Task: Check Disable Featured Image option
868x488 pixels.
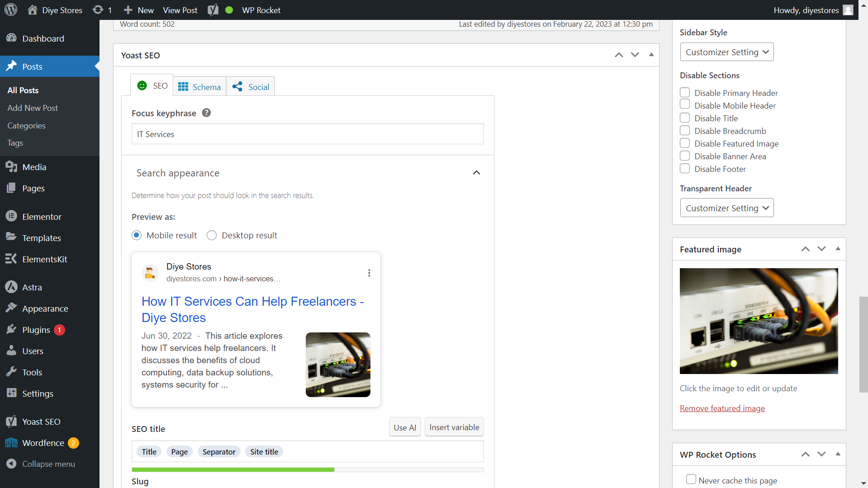Action: [x=685, y=143]
